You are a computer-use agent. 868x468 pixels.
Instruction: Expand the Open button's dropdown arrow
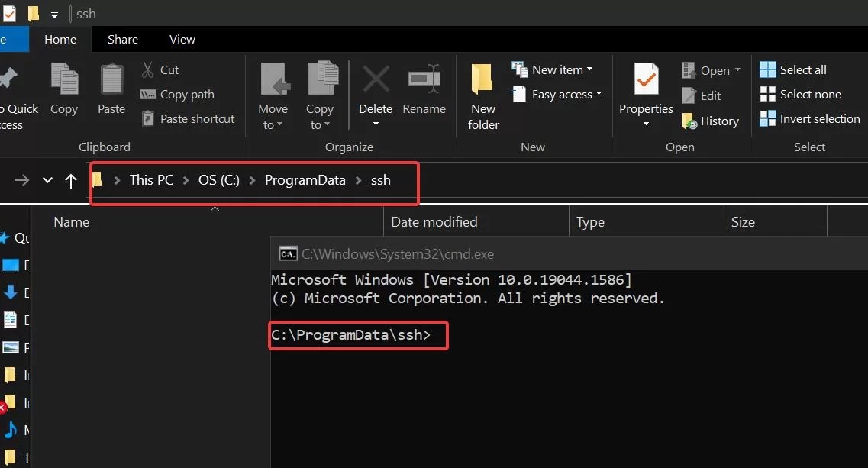[737, 70]
